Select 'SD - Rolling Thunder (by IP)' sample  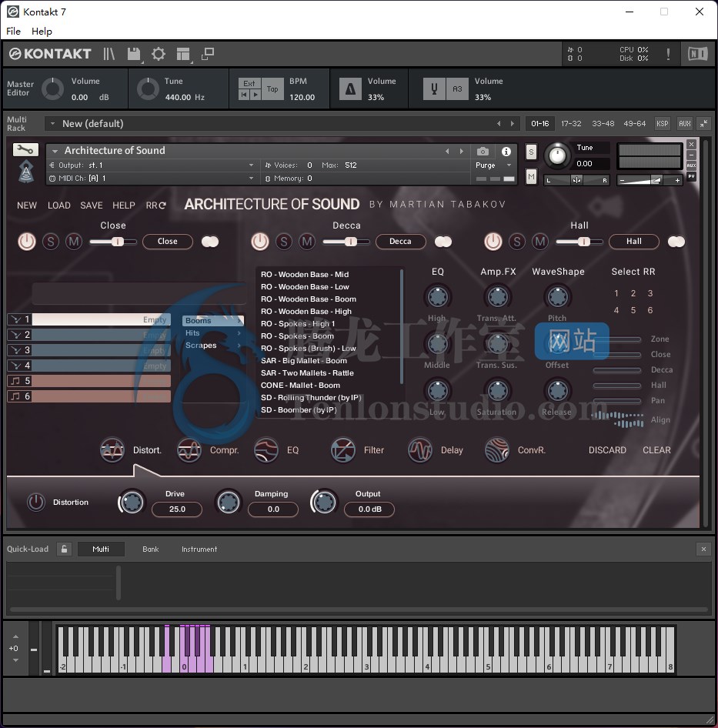click(311, 397)
